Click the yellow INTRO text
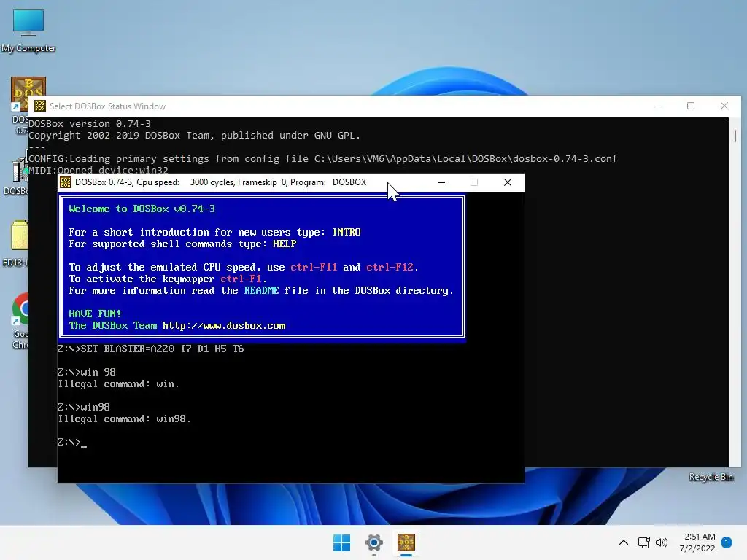This screenshot has height=560, width=747. click(347, 233)
